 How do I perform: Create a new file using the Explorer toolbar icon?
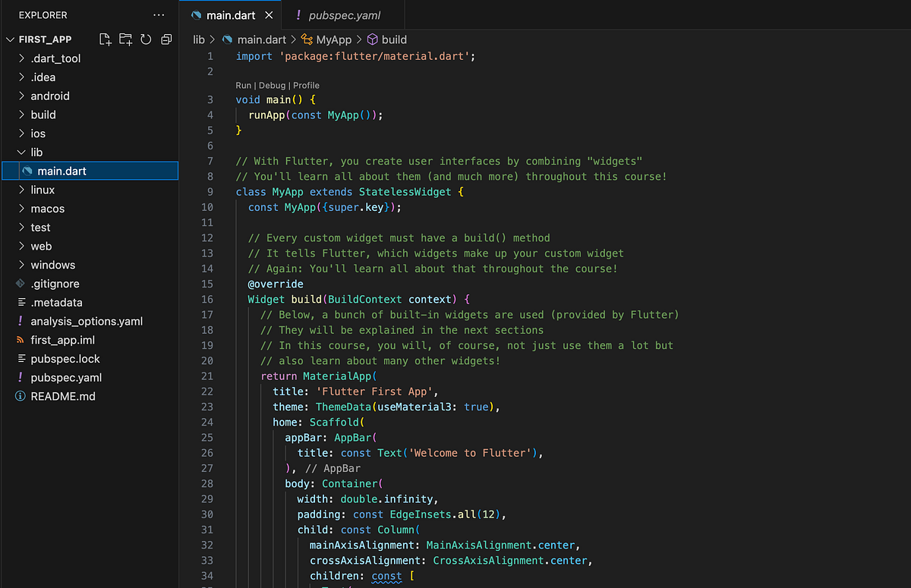(x=106, y=39)
